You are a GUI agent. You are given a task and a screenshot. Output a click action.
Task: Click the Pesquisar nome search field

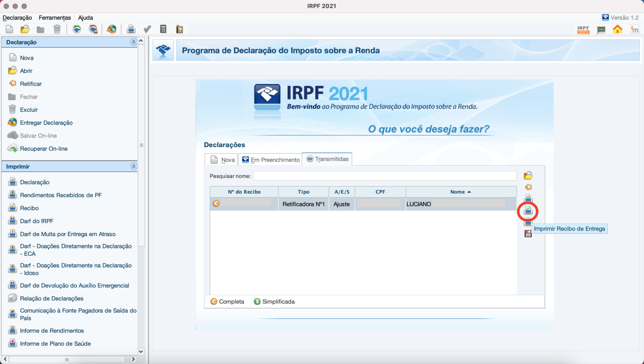384,176
